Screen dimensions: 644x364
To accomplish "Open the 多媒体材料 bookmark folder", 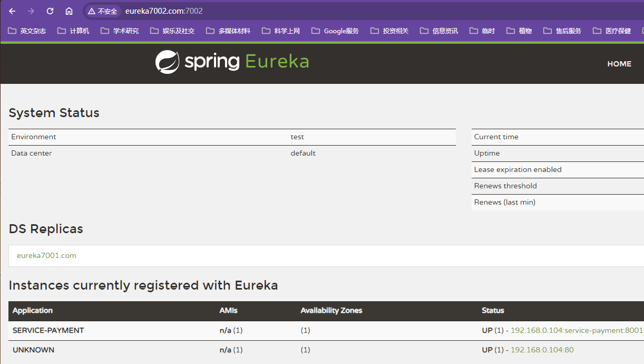I will 228,31.
